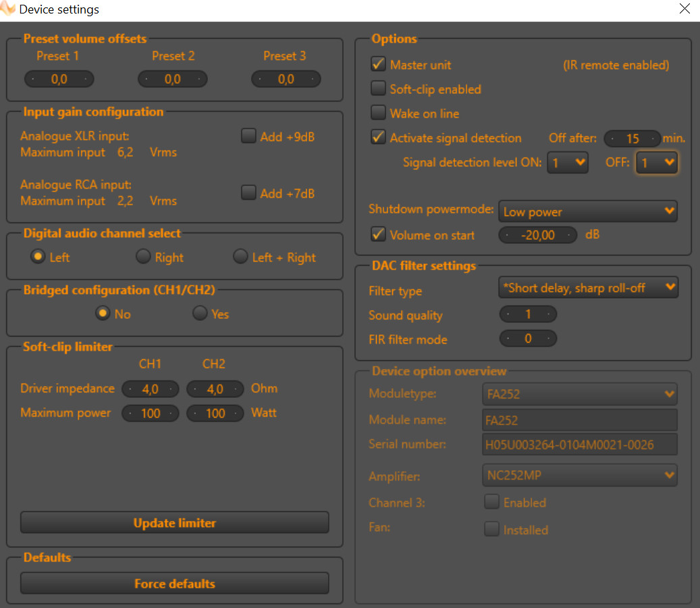Open Signal detection level OFF dropdown

click(x=656, y=163)
